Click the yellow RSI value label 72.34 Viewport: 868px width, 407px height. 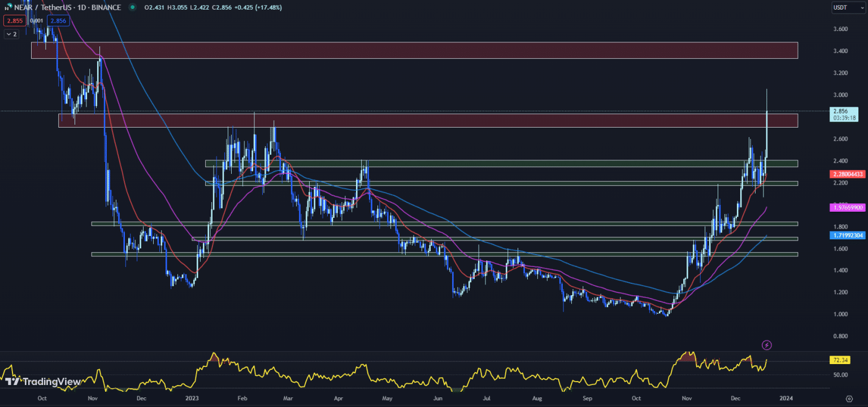coord(841,360)
